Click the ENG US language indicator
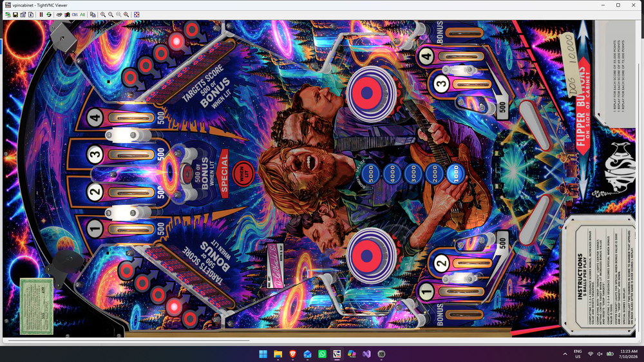Viewport: 644px width, 362px height. [x=578, y=354]
